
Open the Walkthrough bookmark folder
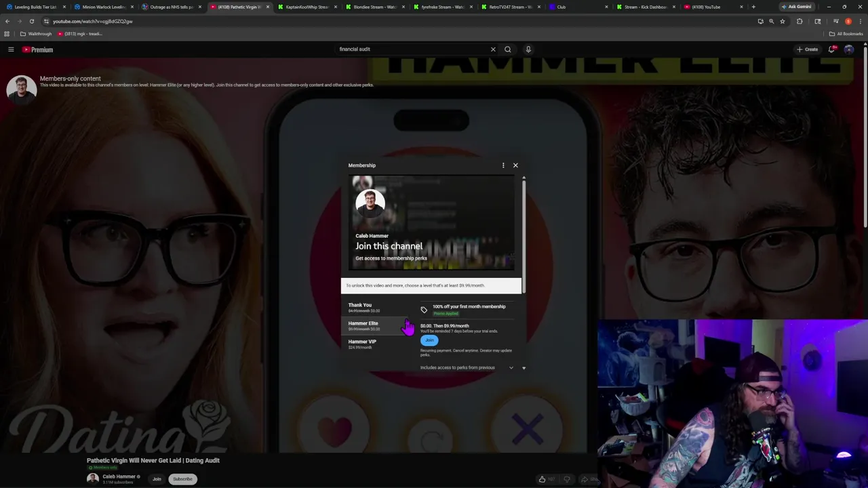pos(36,34)
